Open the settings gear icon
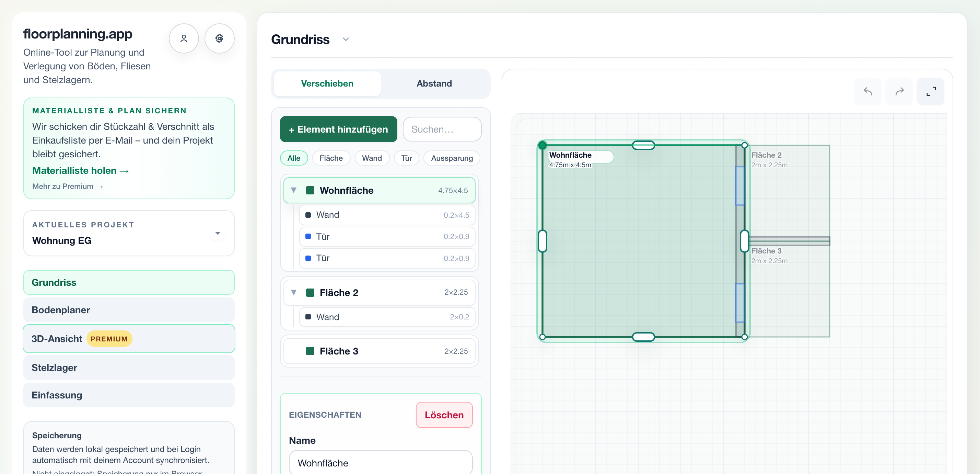 pos(219,38)
